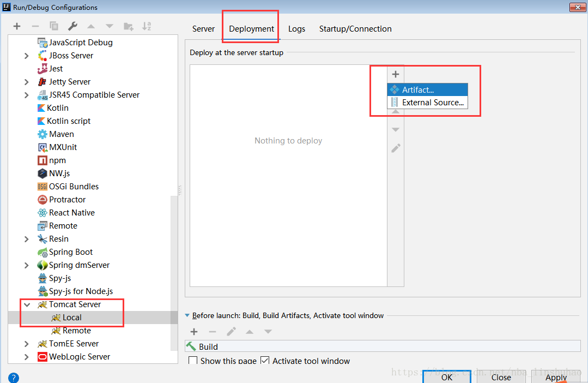Image resolution: width=588 pixels, height=383 pixels.
Task: Collapse Before launch section triangle
Action: click(x=187, y=316)
